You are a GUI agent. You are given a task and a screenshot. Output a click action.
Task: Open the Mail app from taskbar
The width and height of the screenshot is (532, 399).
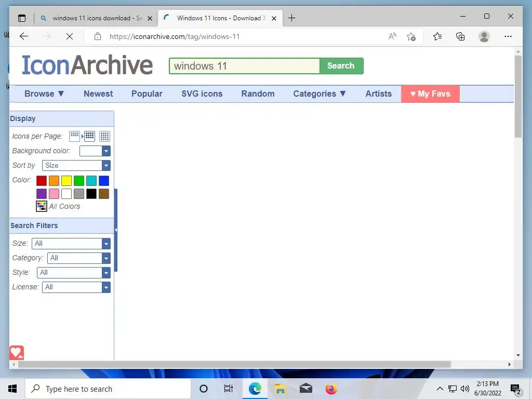click(306, 389)
